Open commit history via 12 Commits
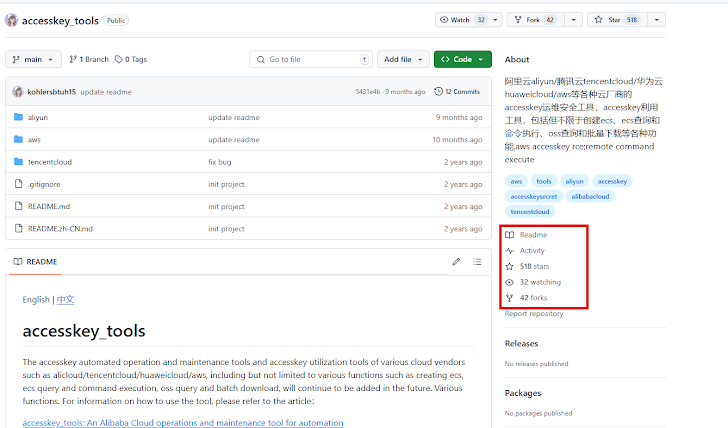Image resolution: width=728 pixels, height=428 pixels. click(457, 91)
